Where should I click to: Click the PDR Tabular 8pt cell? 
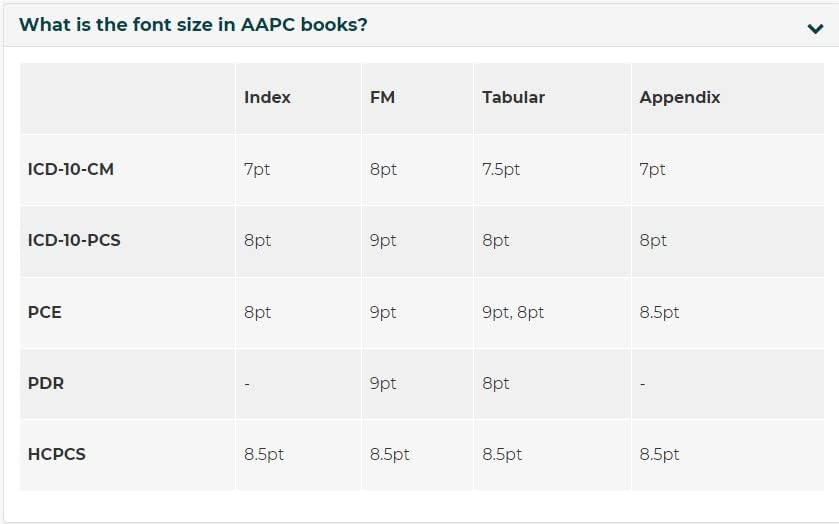(x=496, y=383)
